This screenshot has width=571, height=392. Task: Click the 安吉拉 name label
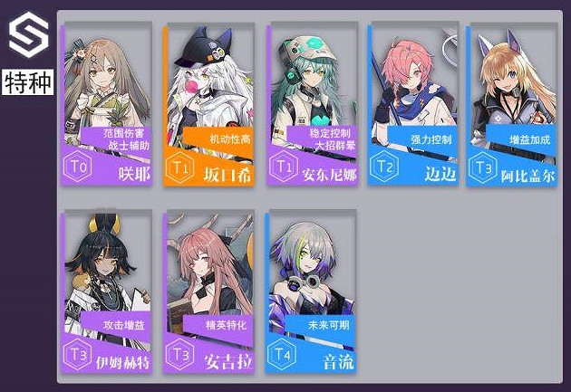click(x=227, y=362)
